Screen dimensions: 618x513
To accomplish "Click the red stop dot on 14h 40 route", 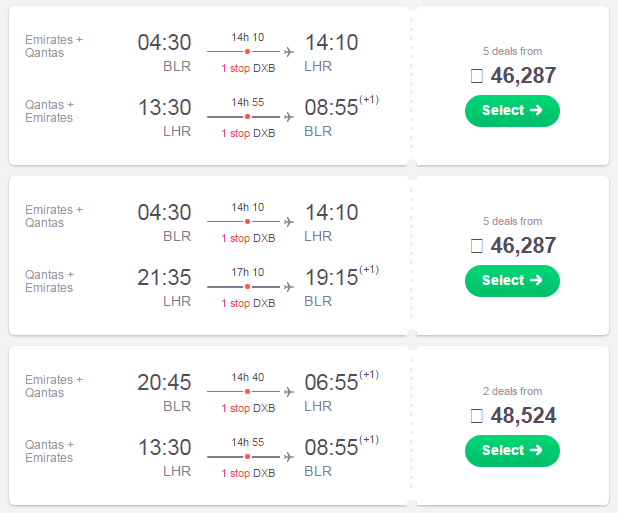I will point(247,392).
